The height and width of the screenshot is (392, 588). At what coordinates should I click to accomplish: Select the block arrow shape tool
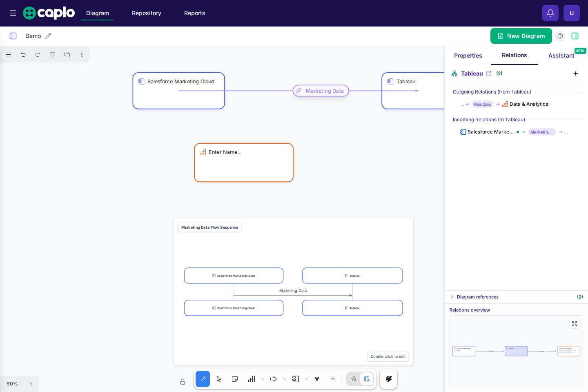pos(274,379)
